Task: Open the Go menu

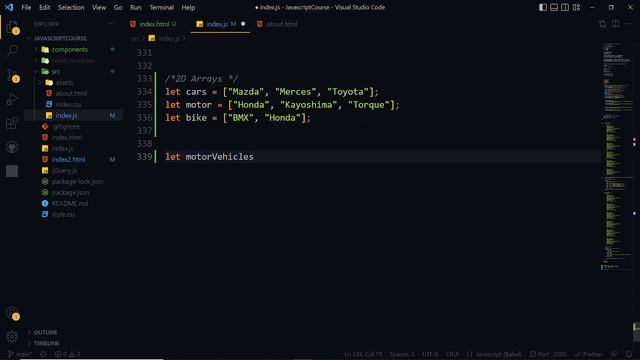Action: pos(118,7)
